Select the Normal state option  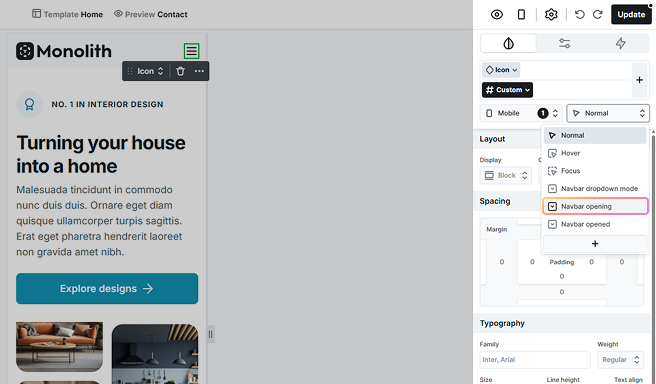coord(594,136)
